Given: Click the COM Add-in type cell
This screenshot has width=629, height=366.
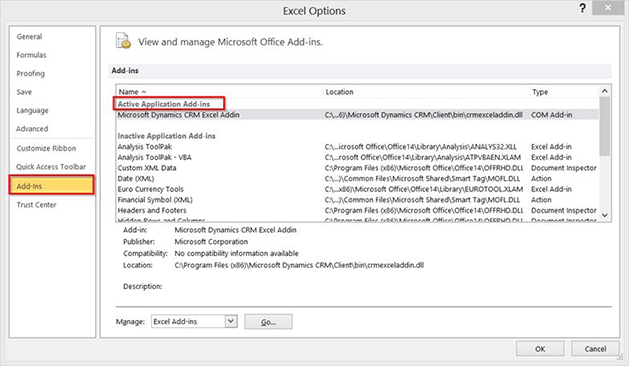Looking at the screenshot, I should [552, 115].
